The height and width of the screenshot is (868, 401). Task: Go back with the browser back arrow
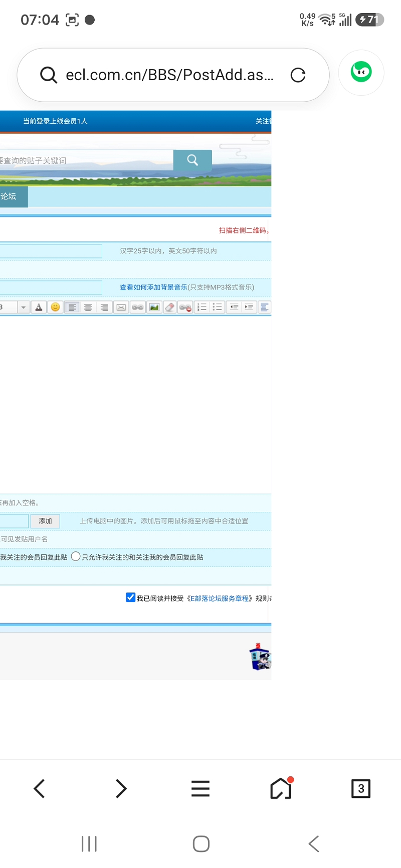(40, 788)
